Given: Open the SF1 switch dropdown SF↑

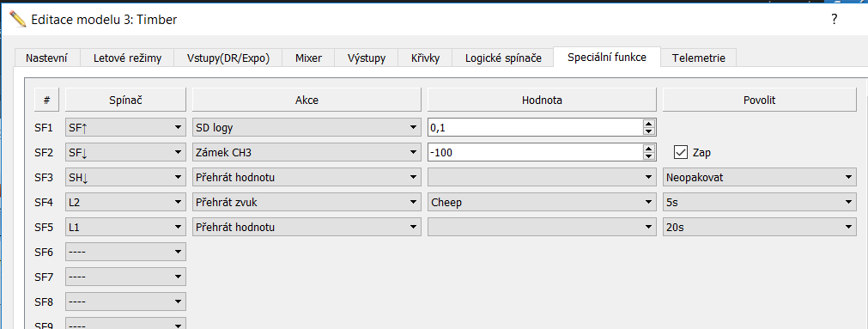Looking at the screenshot, I should coord(125,127).
